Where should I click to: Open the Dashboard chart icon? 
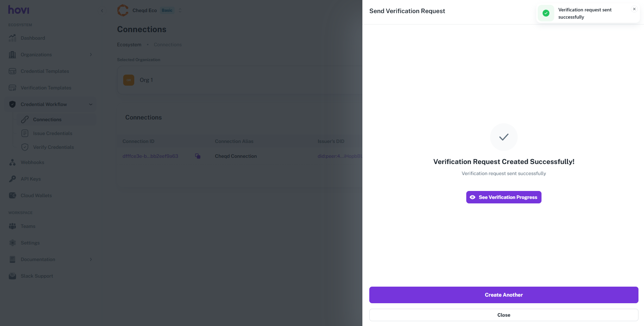(12, 38)
